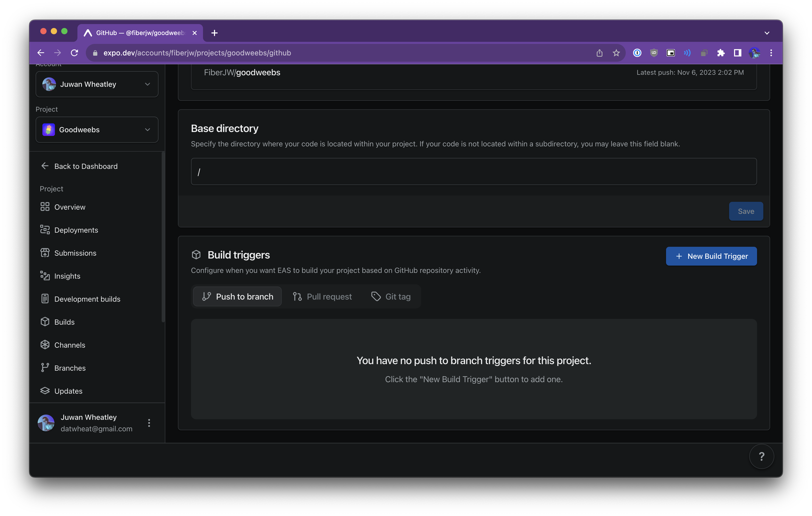This screenshot has width=812, height=516.
Task: Click the datwheat@gmail.com email text
Action: (x=97, y=429)
